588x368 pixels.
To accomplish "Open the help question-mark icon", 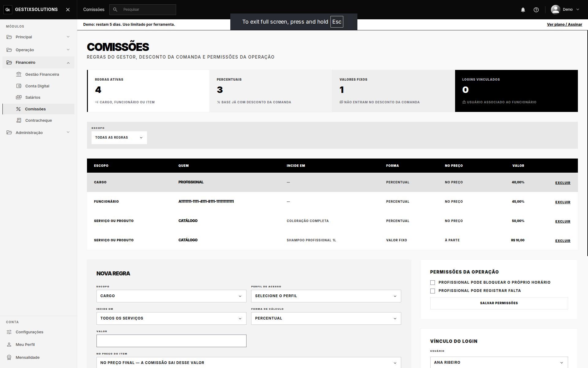I will (x=536, y=10).
